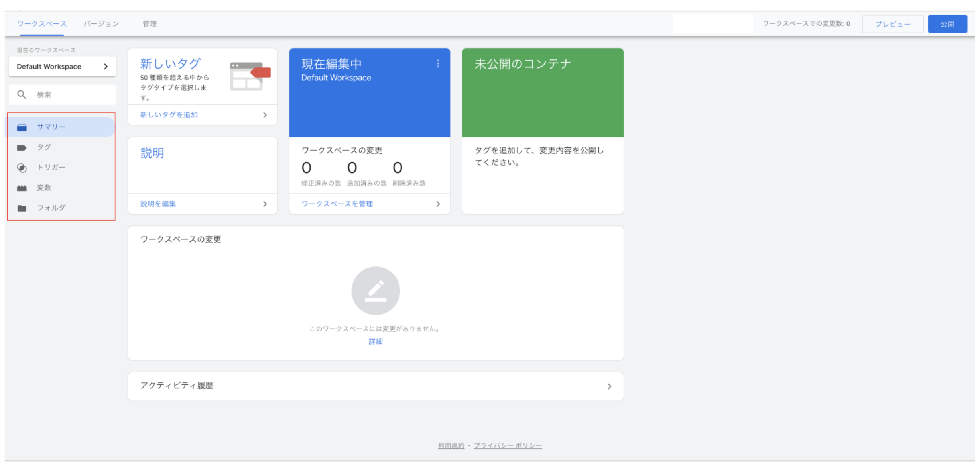This screenshot has width=980, height=468.
Task: Click the gray pencil edit icon
Action: point(375,291)
